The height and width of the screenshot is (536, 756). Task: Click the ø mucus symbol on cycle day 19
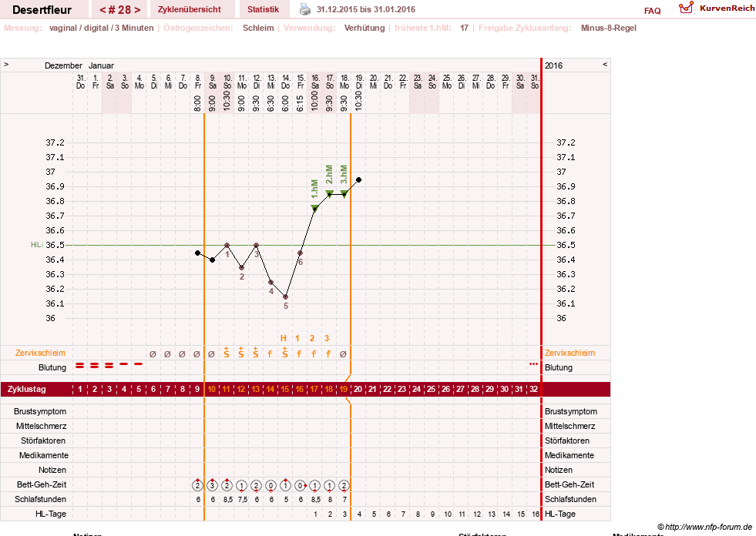point(343,353)
